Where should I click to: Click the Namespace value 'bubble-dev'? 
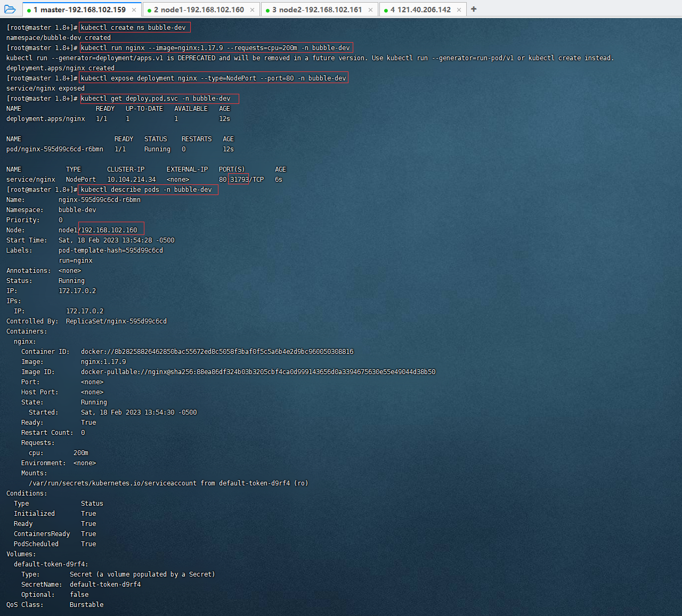click(77, 210)
